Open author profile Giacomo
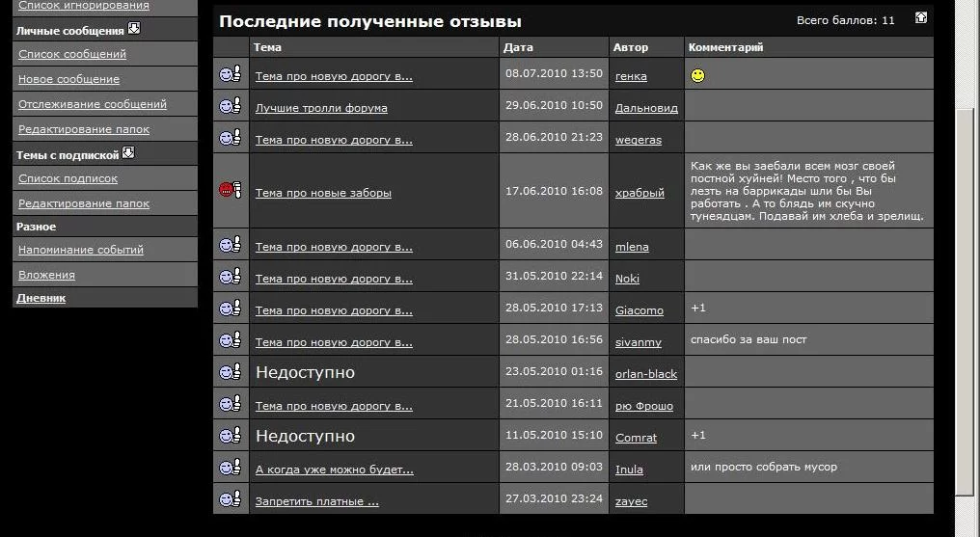980x537 pixels. coord(639,310)
